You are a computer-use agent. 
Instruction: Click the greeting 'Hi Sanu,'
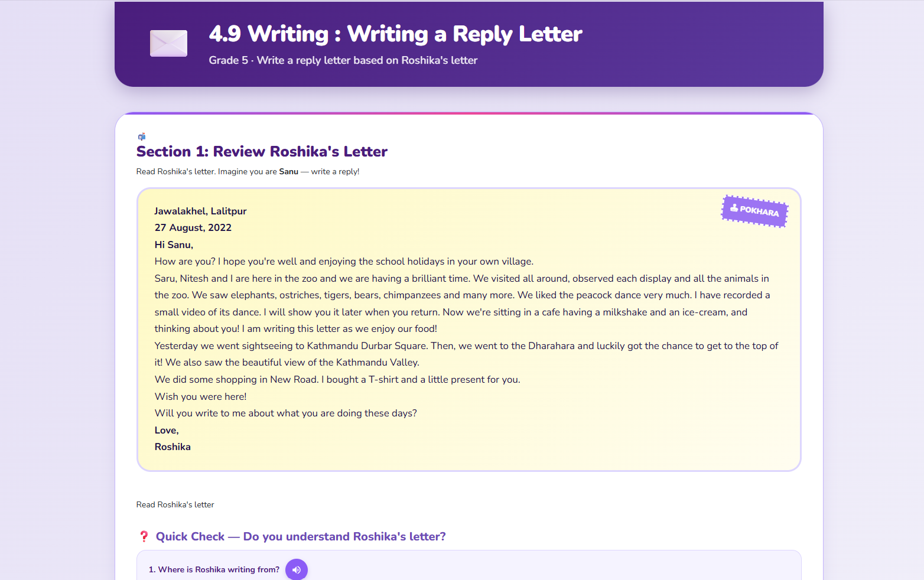tap(174, 245)
